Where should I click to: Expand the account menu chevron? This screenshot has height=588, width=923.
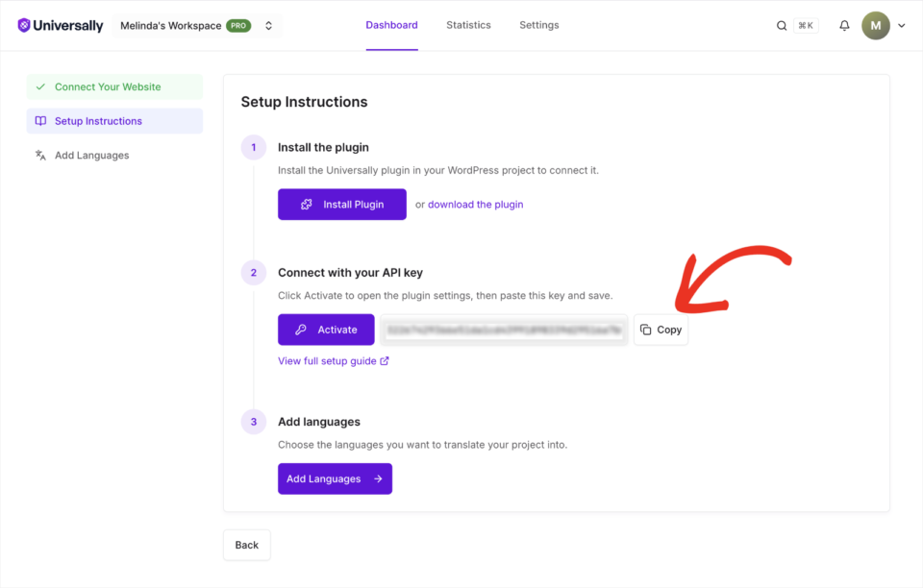[901, 25]
